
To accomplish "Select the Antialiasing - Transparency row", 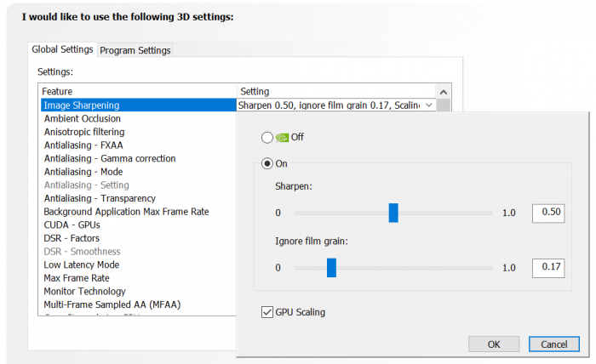I will [x=138, y=198].
